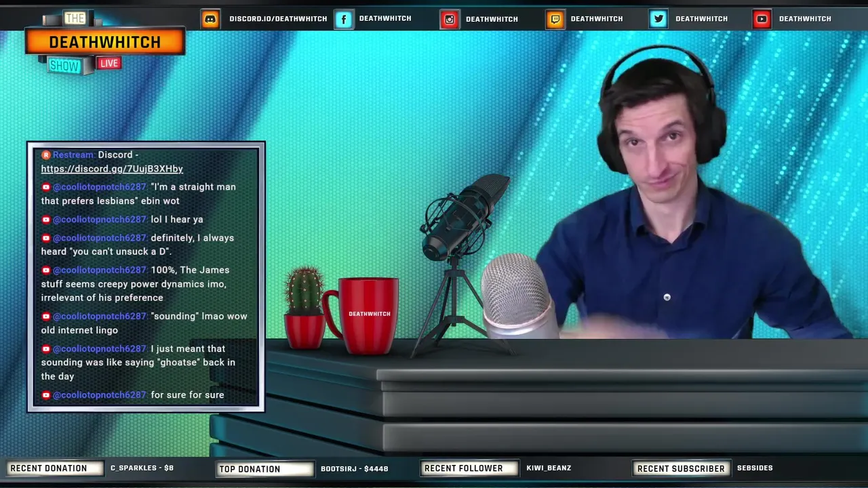The height and width of the screenshot is (488, 868).
Task: Click YouTube icon beside "for sure for sure"
Action: click(x=46, y=395)
